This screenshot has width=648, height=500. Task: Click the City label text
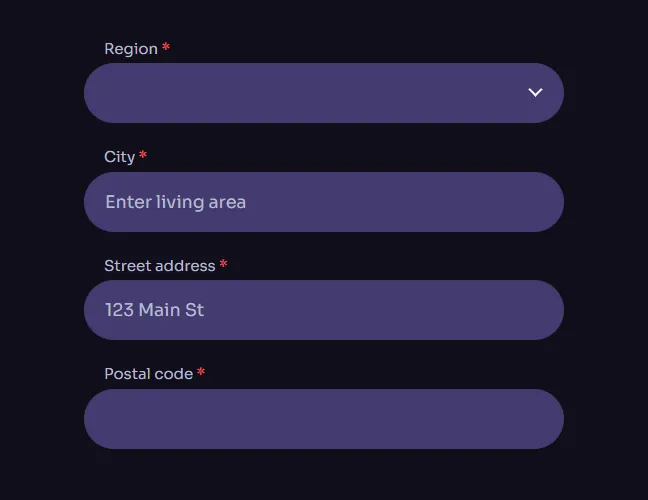pos(119,157)
